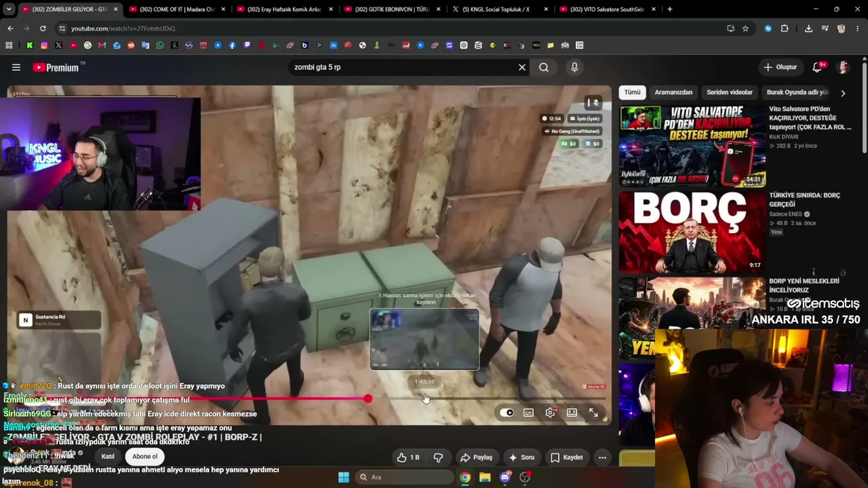Clear the search text with the X
The height and width of the screenshot is (488, 868).
(522, 67)
